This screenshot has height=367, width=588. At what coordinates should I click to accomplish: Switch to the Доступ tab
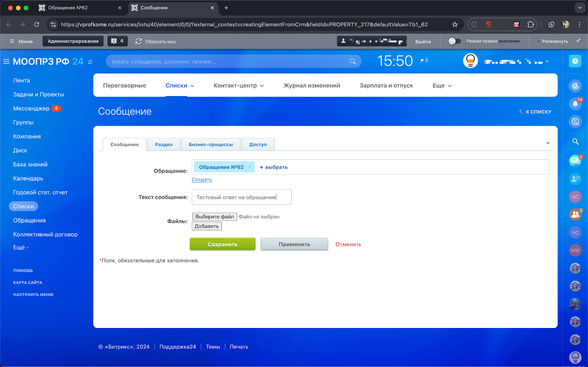[x=258, y=145]
